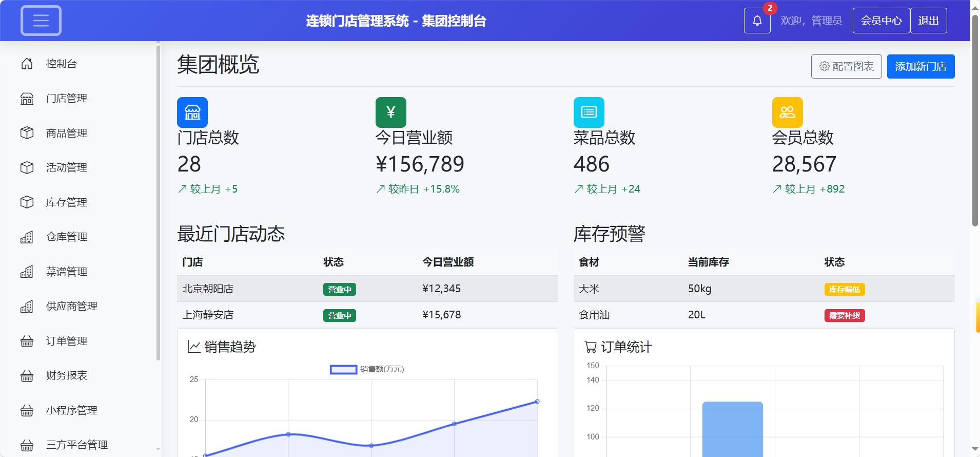Click the cyan list icon for 菜品总数
The width and height of the screenshot is (980, 457).
(589, 112)
